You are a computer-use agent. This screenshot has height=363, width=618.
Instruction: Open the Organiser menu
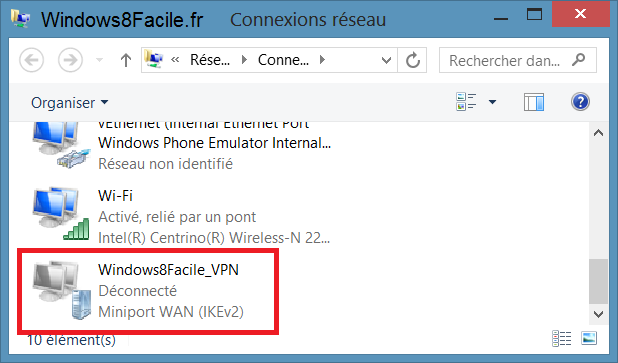click(69, 103)
